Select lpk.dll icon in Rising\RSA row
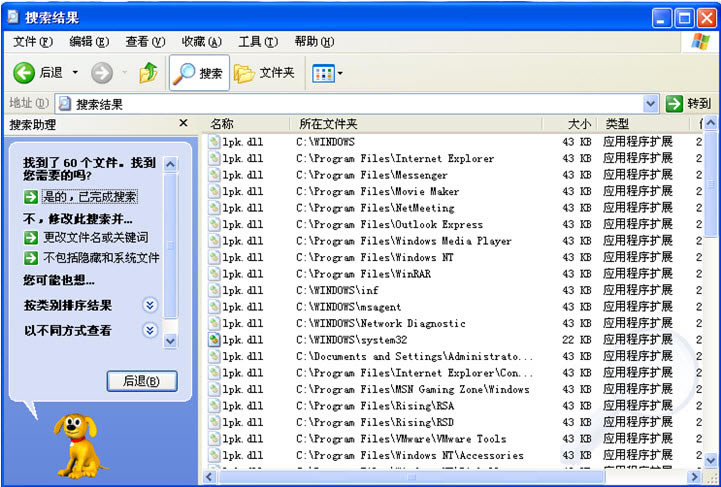721x487 pixels. coord(214,406)
